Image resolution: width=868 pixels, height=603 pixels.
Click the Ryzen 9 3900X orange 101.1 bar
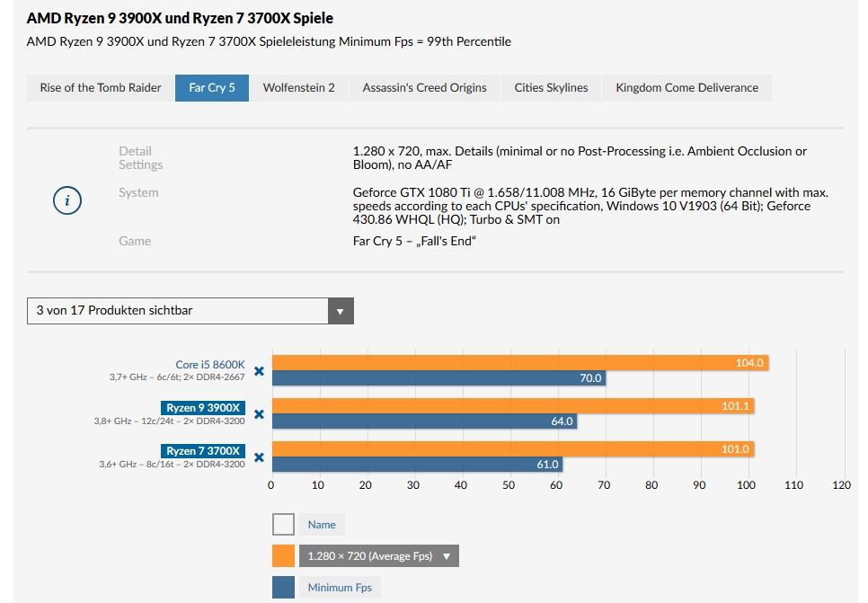(513, 406)
